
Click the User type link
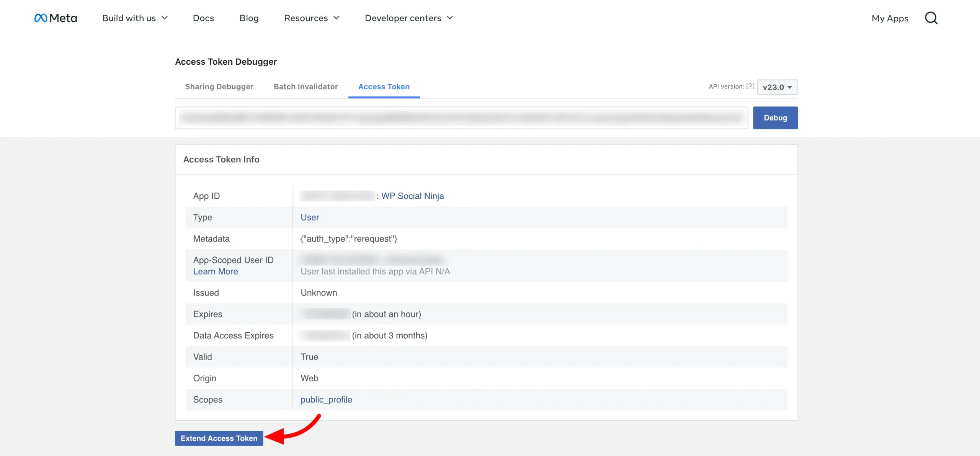tap(309, 217)
